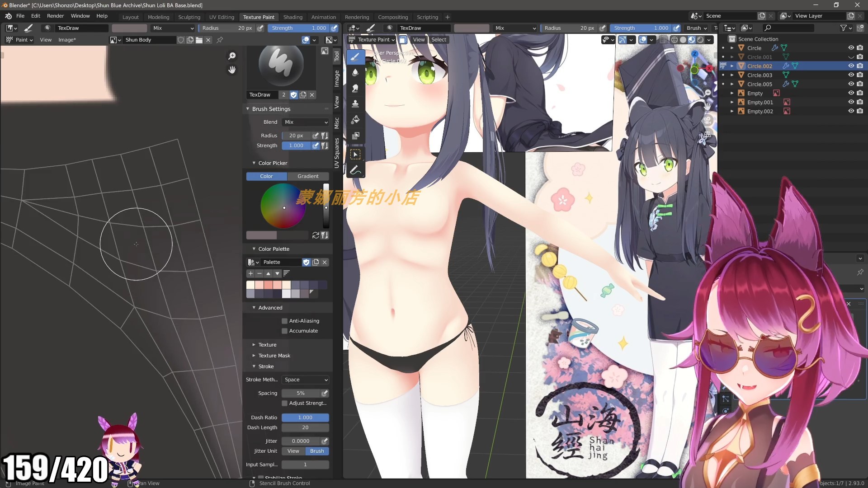Select the Smear brush tool icon
The width and height of the screenshot is (868, 488).
[355, 88]
